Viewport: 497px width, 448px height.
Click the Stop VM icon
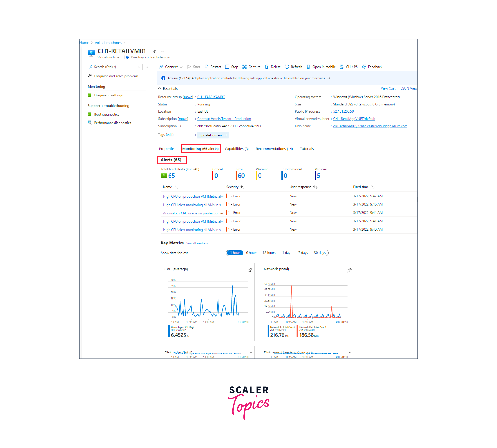227,67
